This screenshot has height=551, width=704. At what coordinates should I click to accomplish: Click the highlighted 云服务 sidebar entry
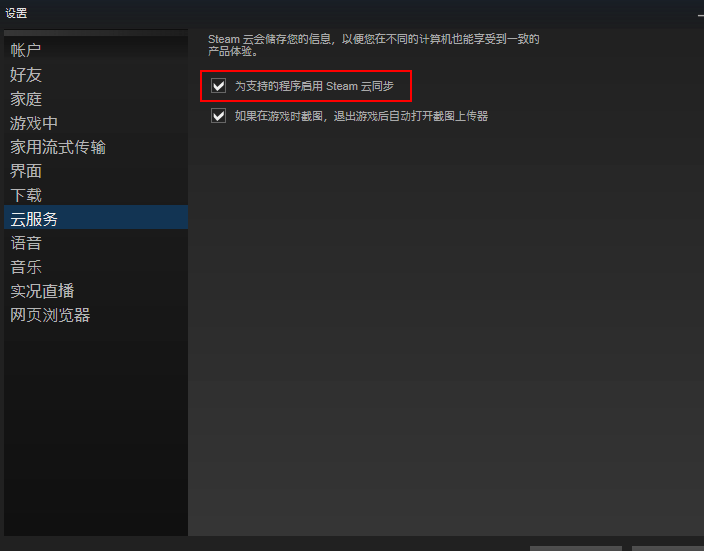coord(96,217)
